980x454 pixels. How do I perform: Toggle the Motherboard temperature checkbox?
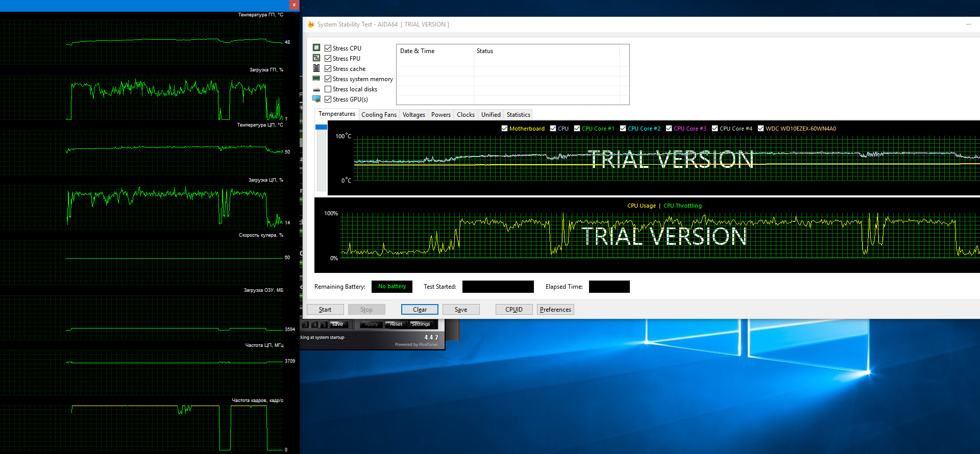[504, 129]
